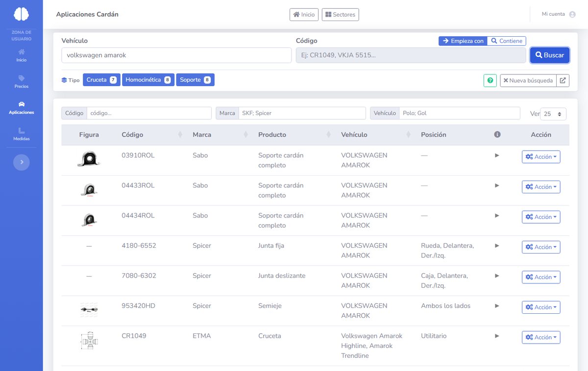Click Nueva búsqueda button

(x=528, y=80)
